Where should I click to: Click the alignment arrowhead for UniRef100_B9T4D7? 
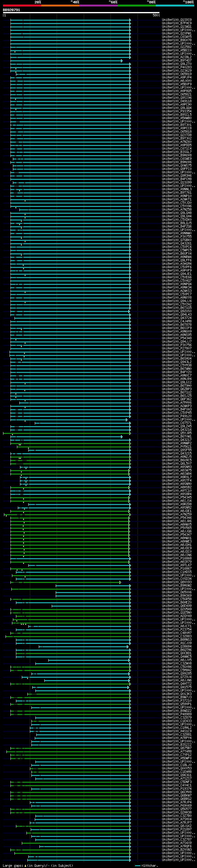(122, 61)
